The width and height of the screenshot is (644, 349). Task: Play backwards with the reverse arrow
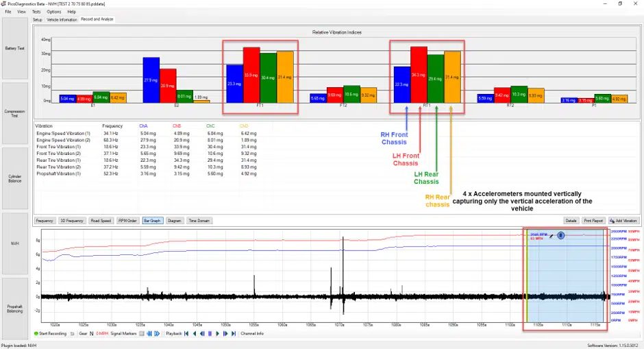pyautogui.click(x=195, y=334)
